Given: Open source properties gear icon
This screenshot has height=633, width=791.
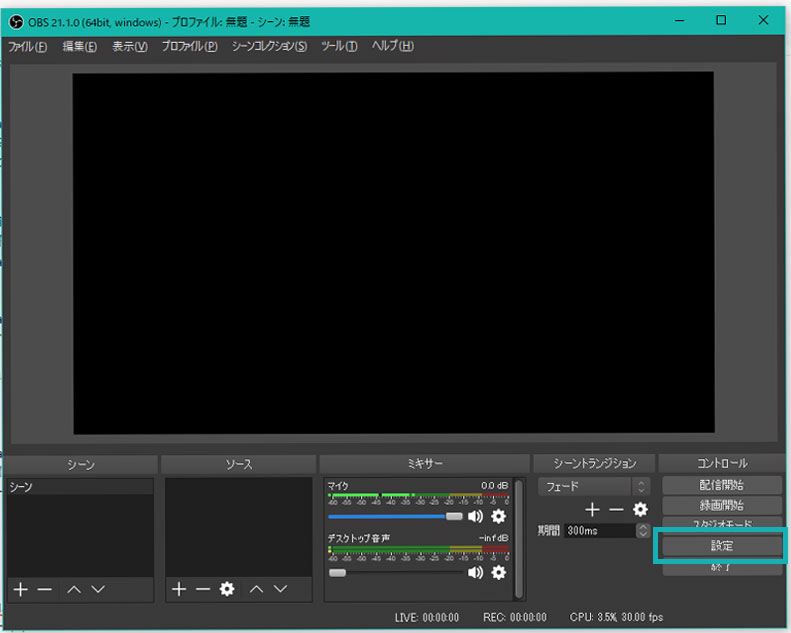Looking at the screenshot, I should click(x=227, y=589).
